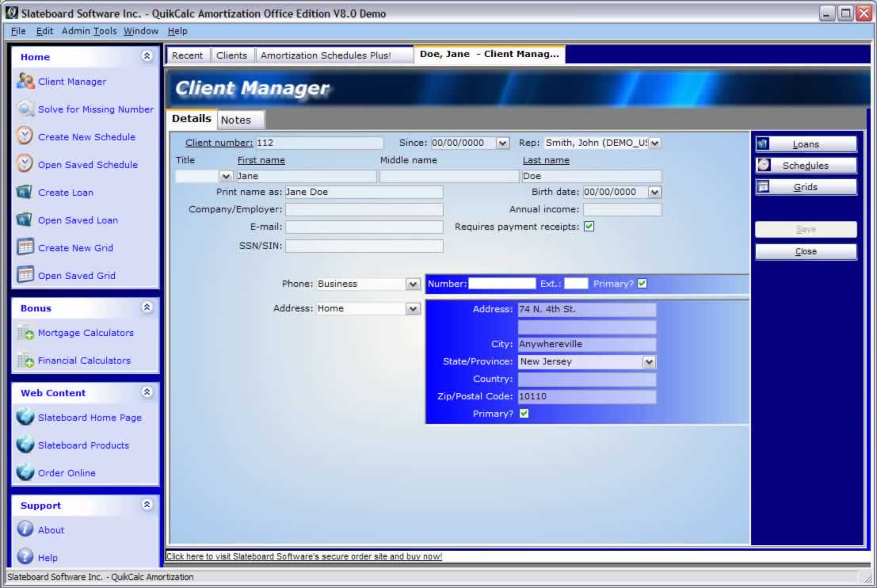Click the Client Manager sidebar icon
This screenshot has width=877, height=588.
click(x=25, y=81)
